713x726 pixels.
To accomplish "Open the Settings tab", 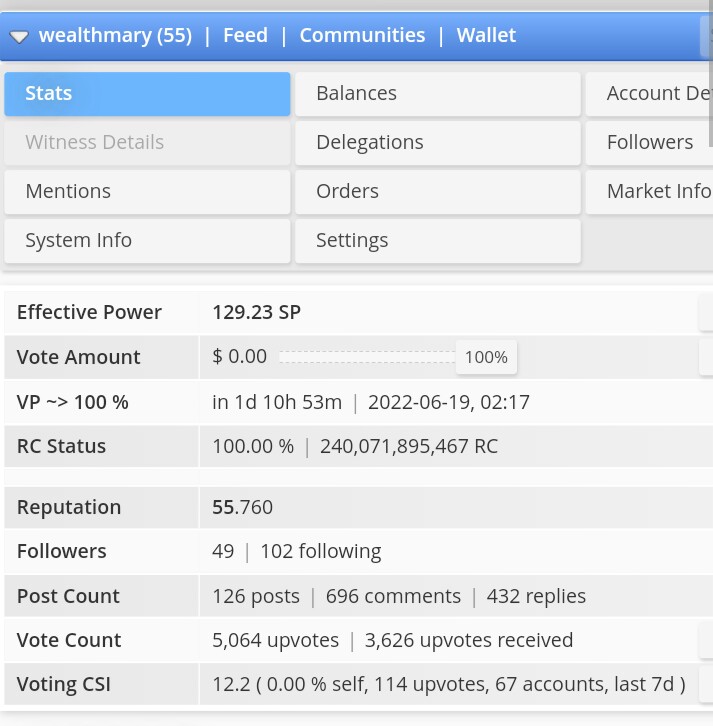I will tap(438, 241).
